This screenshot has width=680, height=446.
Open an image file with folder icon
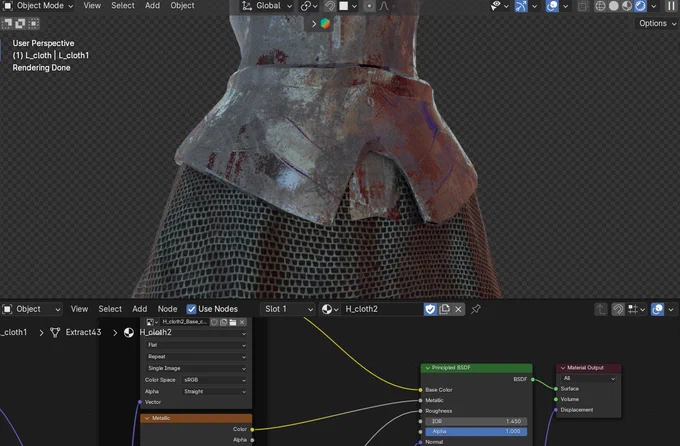[233, 322]
